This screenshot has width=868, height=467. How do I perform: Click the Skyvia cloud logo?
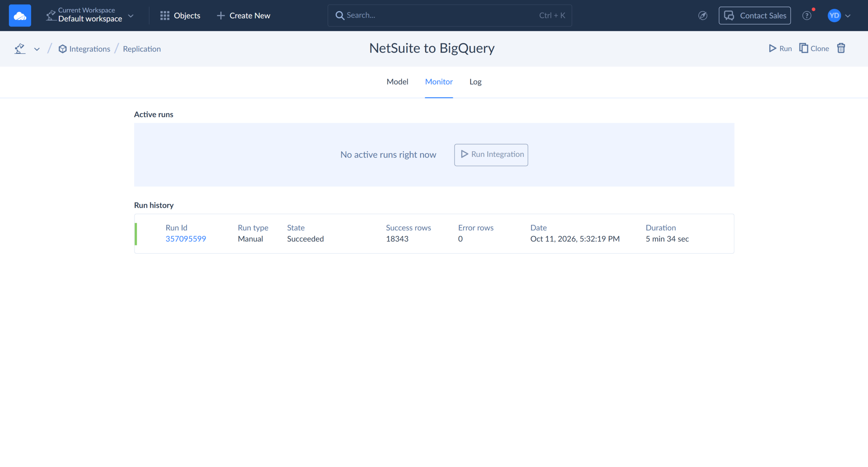pyautogui.click(x=20, y=16)
